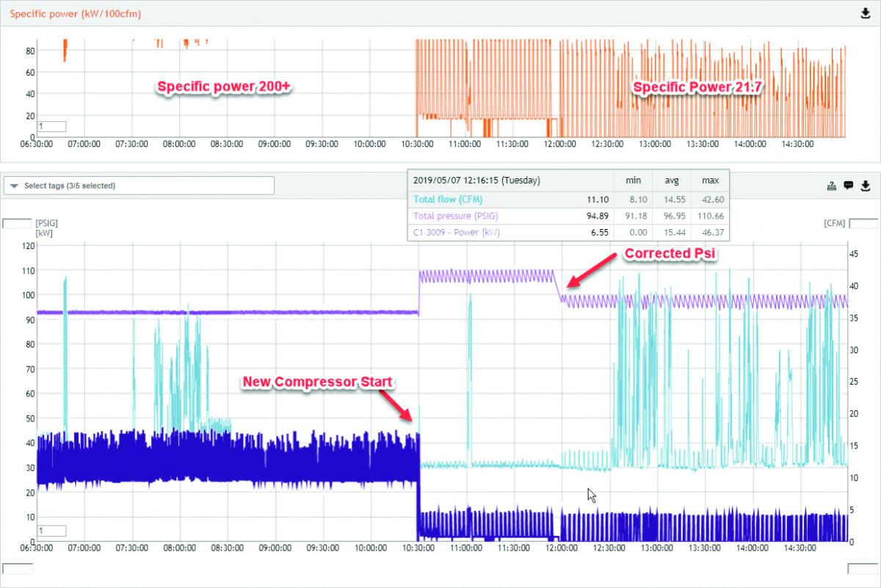This screenshot has height=588, width=881.
Task: Click the Total pressure max value 110.66
Action: click(x=710, y=216)
